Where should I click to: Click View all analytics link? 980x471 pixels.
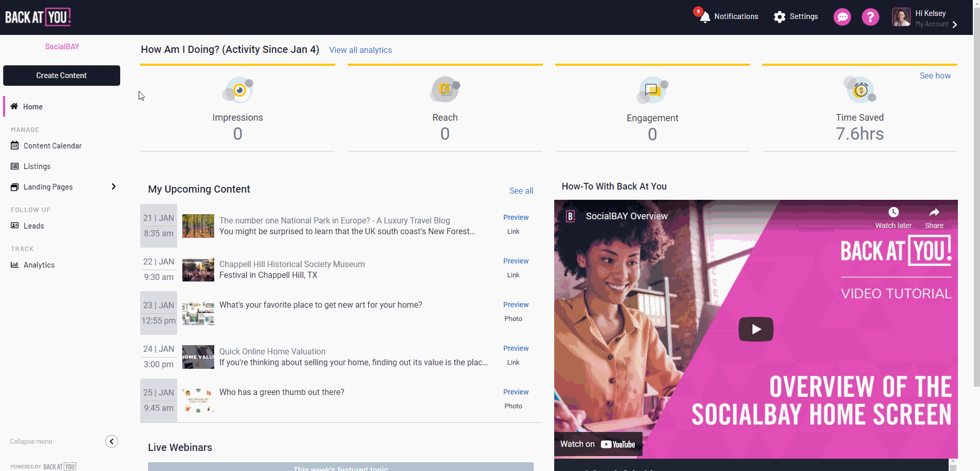(x=361, y=50)
